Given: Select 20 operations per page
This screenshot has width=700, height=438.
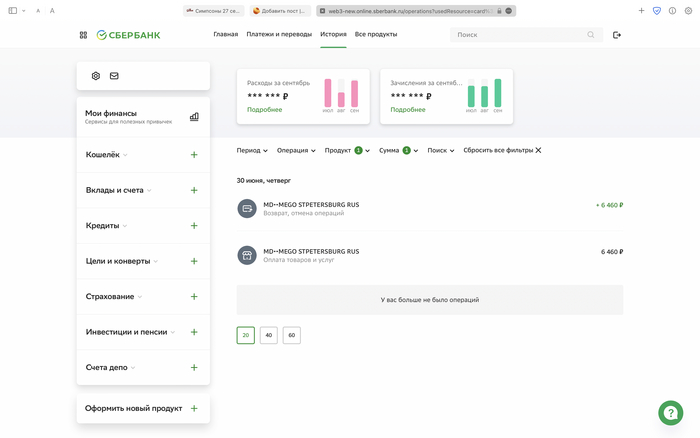Looking at the screenshot, I should tap(246, 335).
